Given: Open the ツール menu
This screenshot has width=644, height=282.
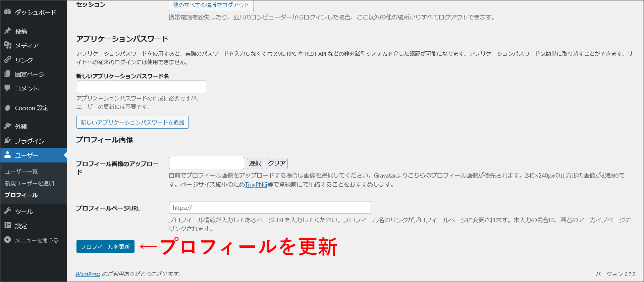Looking at the screenshot, I should pos(34,211).
